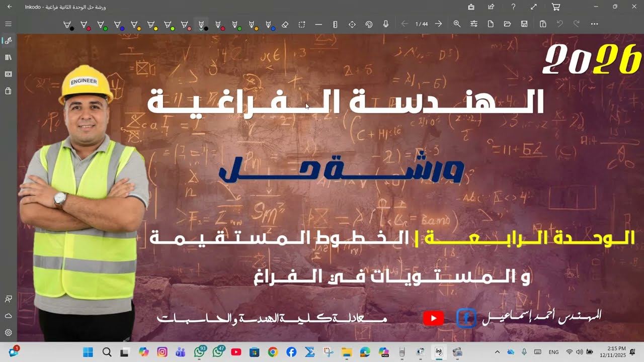
Task: Select the lime green highlighter tool
Action: tap(169, 25)
